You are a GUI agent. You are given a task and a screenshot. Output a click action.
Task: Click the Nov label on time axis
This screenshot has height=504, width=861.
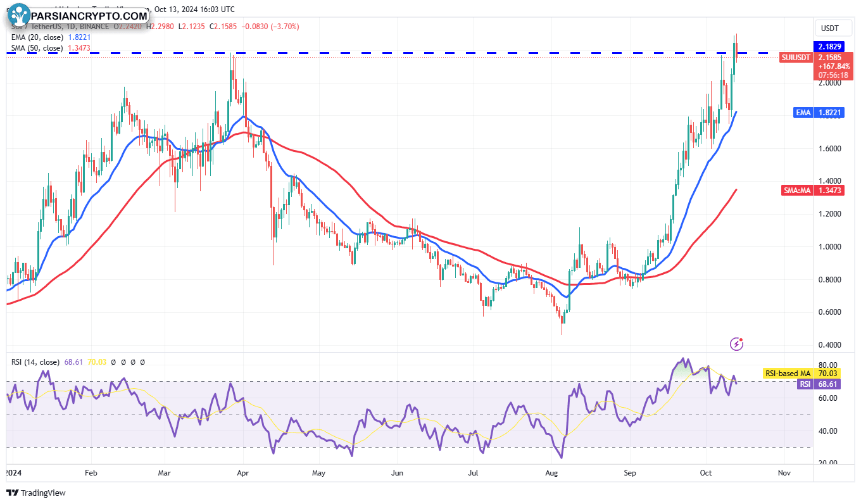[x=784, y=472]
